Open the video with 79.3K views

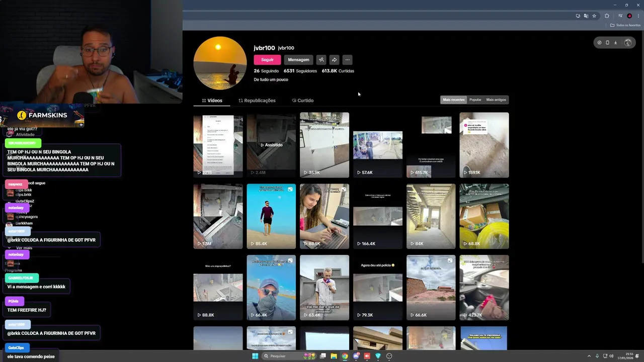pos(378,288)
